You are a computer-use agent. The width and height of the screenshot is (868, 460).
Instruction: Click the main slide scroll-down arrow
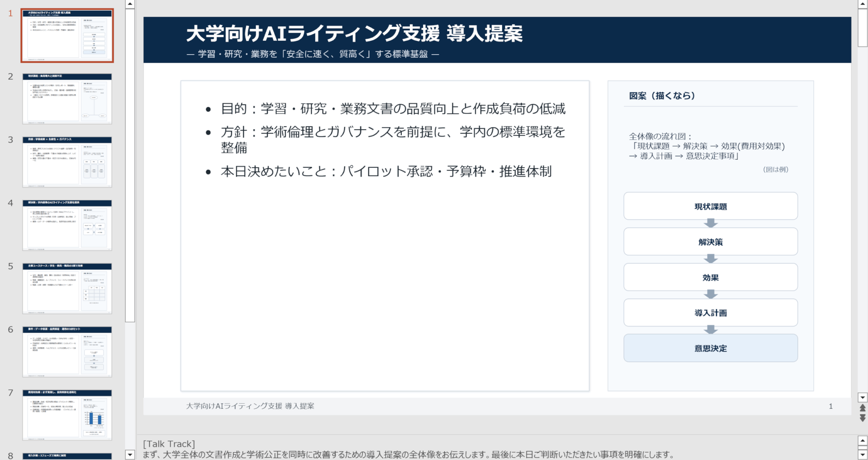click(862, 397)
